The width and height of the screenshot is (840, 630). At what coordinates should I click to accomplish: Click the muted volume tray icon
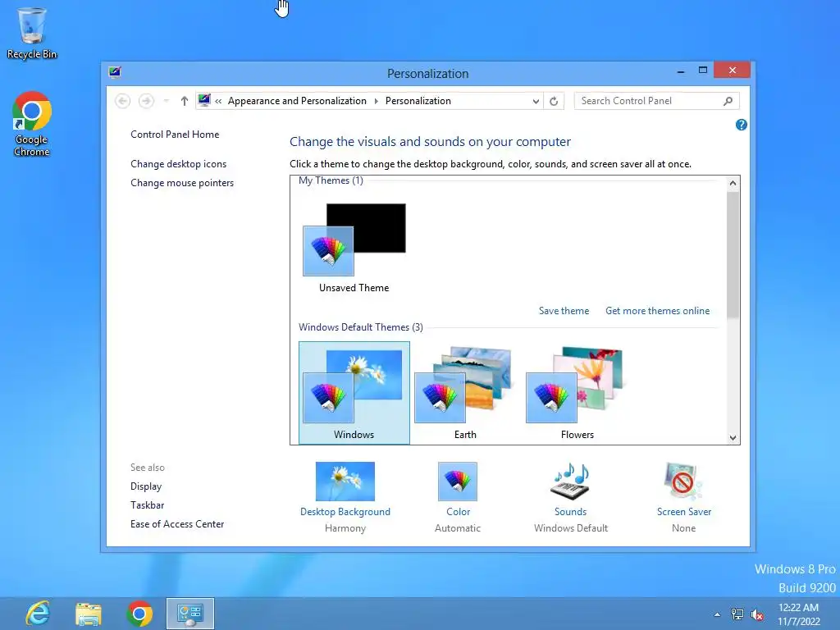click(757, 614)
